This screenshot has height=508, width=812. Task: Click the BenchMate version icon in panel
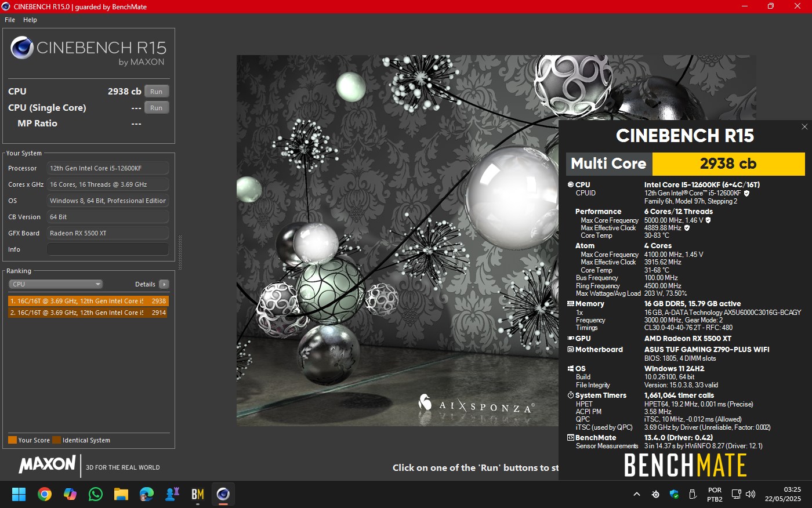(571, 438)
